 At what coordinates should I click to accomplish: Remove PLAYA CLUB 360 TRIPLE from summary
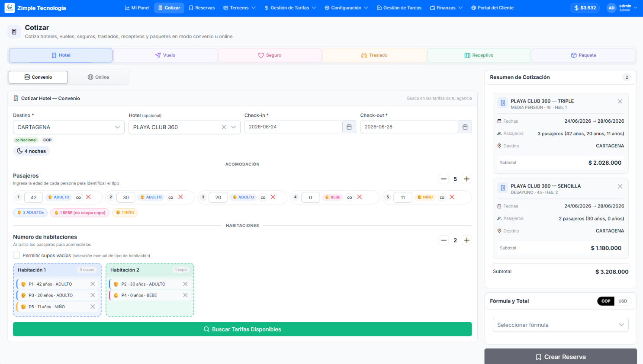tap(620, 102)
